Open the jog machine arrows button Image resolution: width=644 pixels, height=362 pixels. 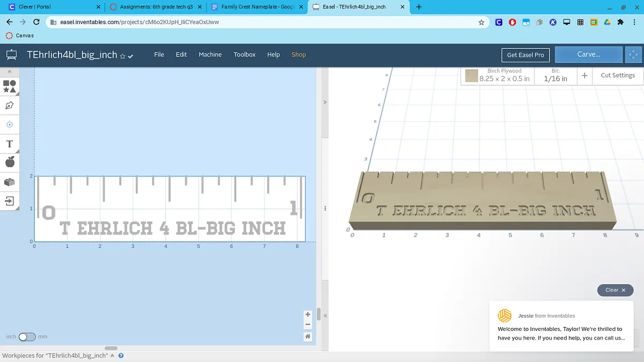[633, 55]
